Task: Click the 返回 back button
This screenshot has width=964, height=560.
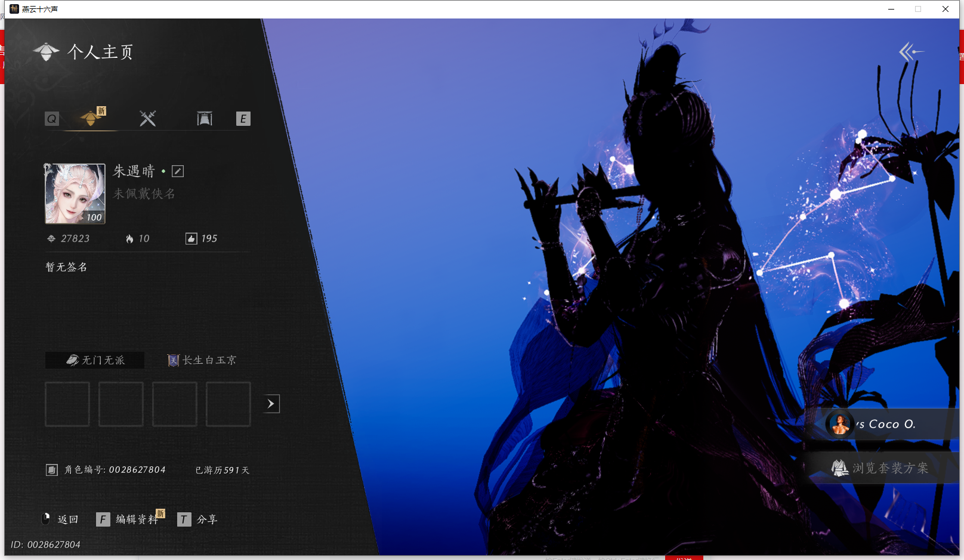Action: 61,519
